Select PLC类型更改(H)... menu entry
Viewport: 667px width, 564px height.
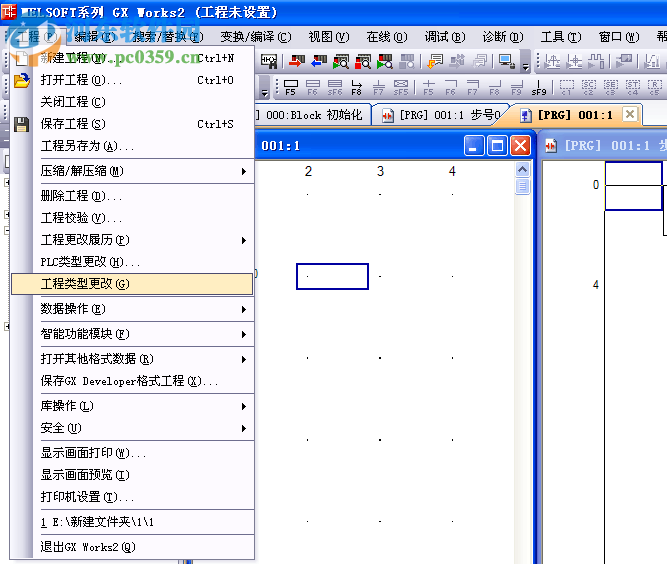(133, 262)
